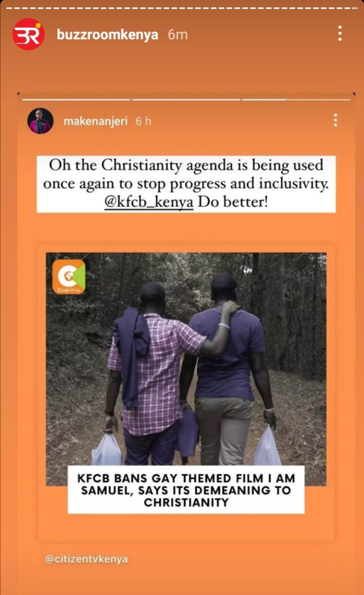The image size is (364, 595).
Task: Tap the Christianity agenda text box
Action: point(186,184)
